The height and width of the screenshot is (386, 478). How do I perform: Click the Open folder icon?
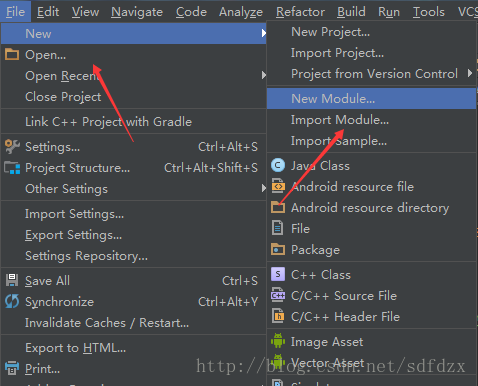12,54
